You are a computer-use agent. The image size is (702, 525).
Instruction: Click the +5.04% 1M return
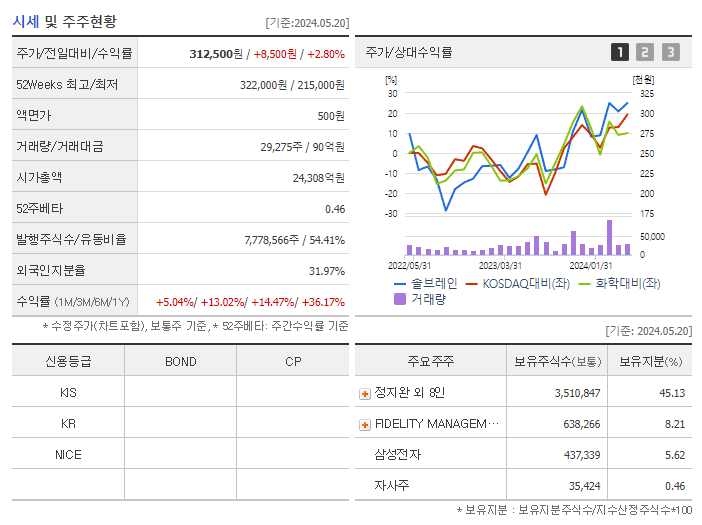pyautogui.click(x=175, y=302)
